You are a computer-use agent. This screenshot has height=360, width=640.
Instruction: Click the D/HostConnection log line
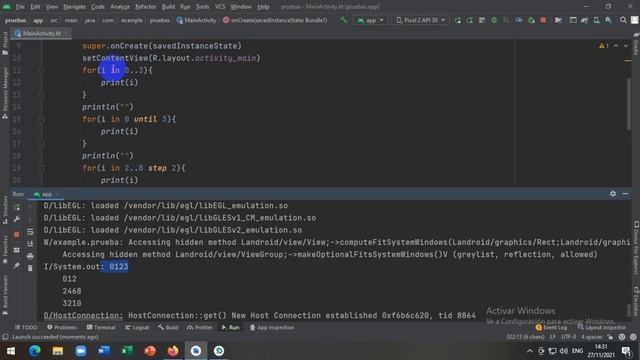point(259,316)
